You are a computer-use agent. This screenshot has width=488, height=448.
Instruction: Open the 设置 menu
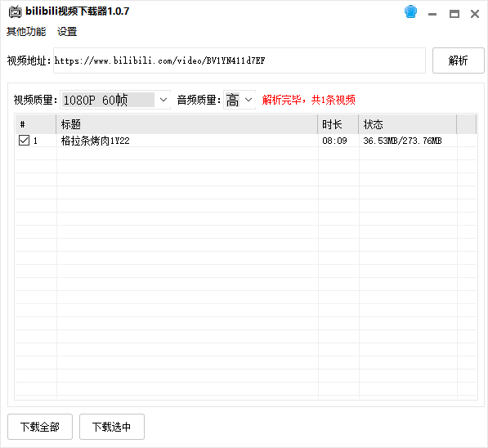coord(67,31)
